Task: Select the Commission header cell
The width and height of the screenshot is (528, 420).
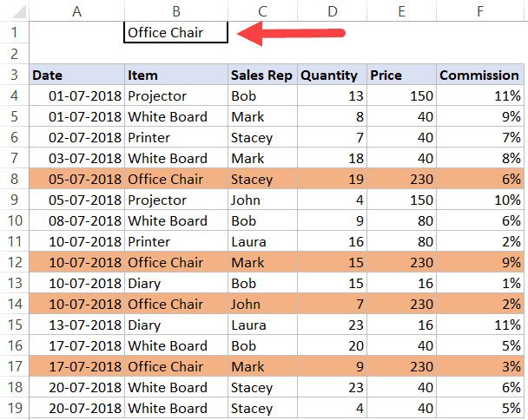Action: tap(479, 75)
